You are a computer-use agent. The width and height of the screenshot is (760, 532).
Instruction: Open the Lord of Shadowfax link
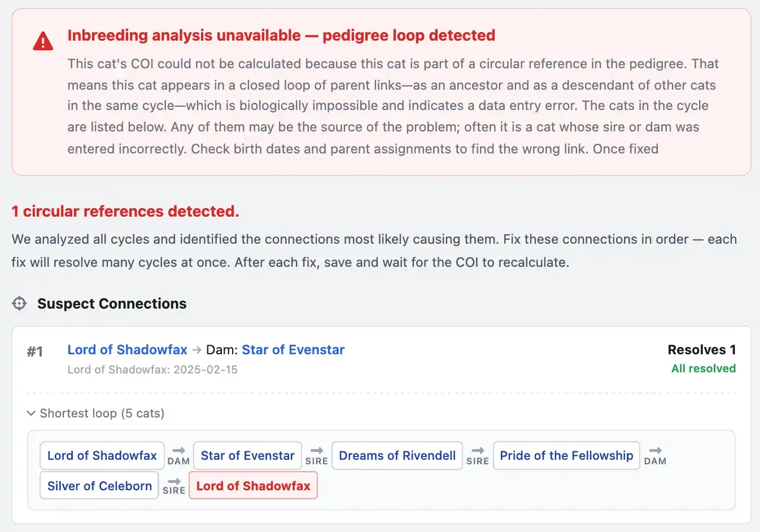tap(127, 349)
